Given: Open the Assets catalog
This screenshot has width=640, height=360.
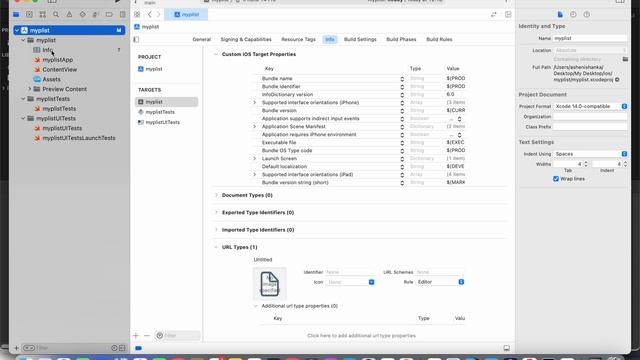Looking at the screenshot, I should coord(51,79).
